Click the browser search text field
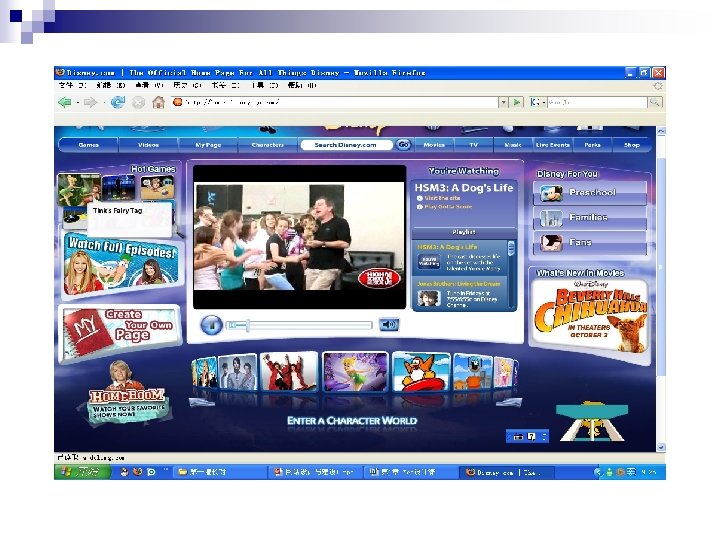 pos(596,102)
